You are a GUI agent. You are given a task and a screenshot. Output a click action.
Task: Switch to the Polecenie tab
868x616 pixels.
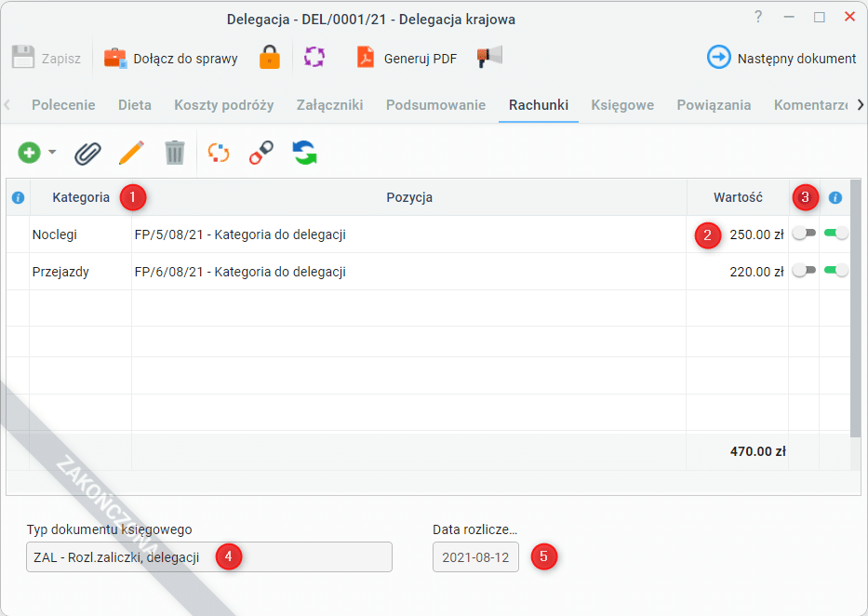pos(63,105)
